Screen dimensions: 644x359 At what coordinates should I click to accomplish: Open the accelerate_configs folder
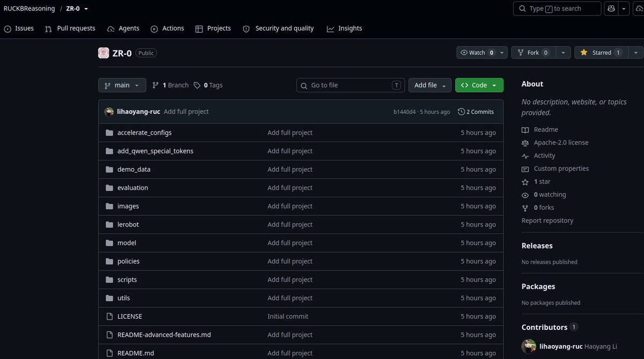[144, 133]
